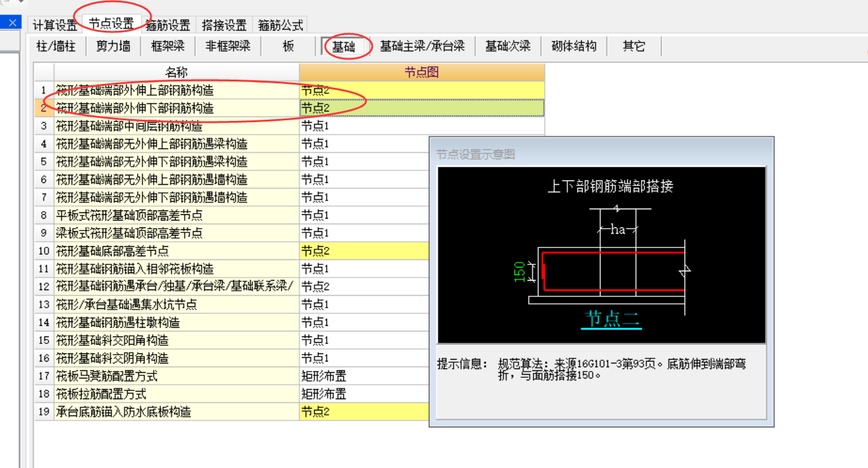Image resolution: width=868 pixels, height=468 pixels.
Task: Click row number 10 header cell
Action: [x=44, y=251]
